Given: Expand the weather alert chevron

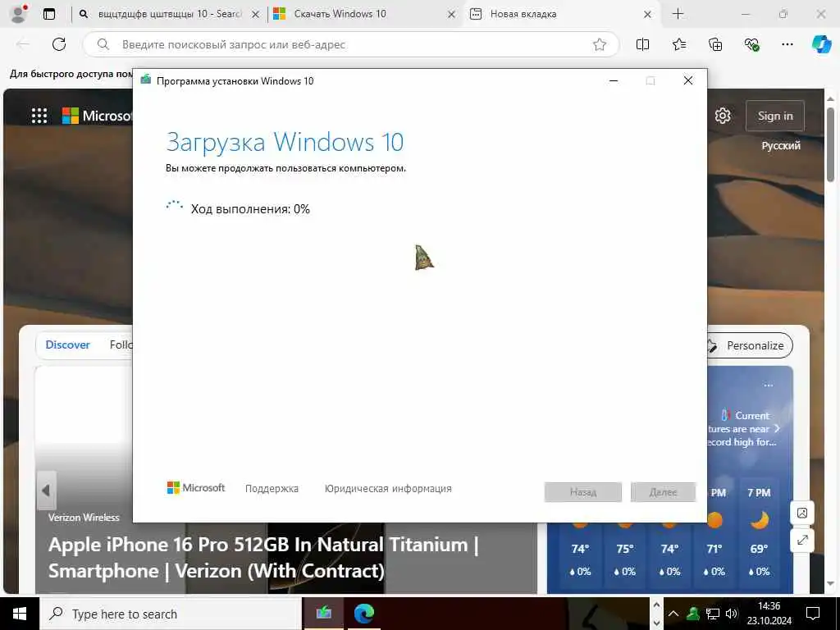Looking at the screenshot, I should pyautogui.click(x=777, y=428).
